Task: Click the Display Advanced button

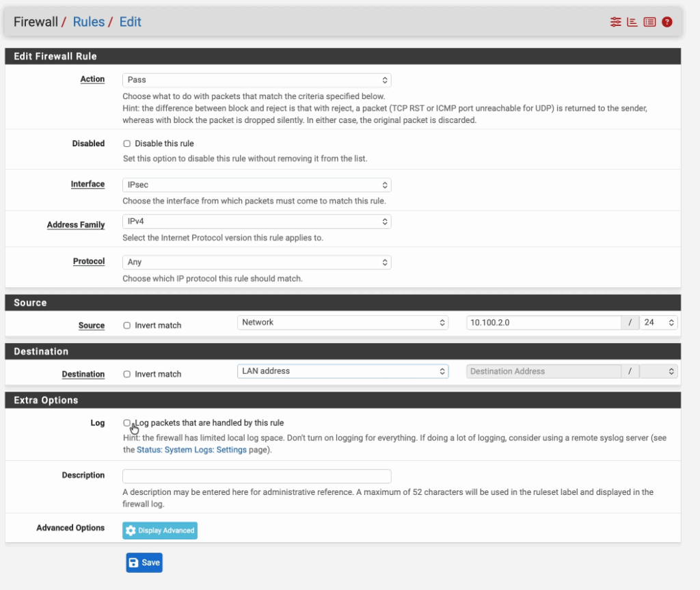Action: click(x=160, y=531)
